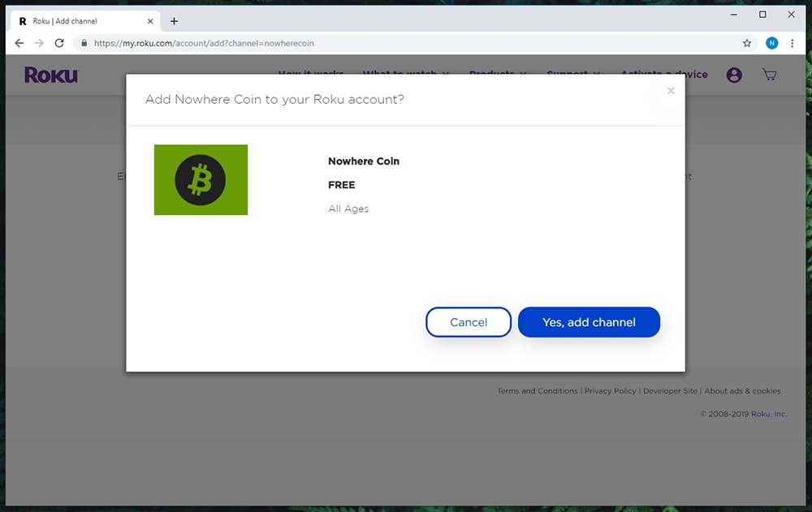Confirm with Yes, add channel

pyautogui.click(x=589, y=322)
